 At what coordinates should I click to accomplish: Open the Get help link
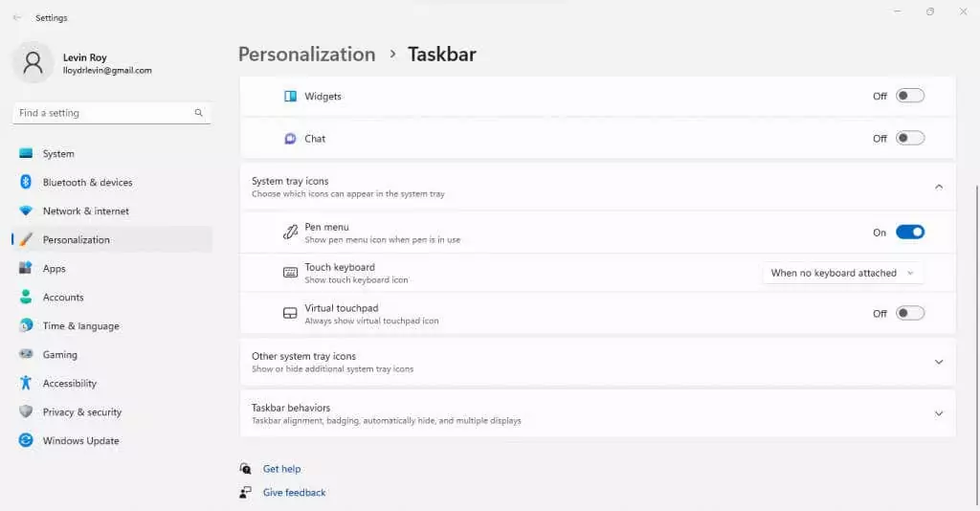[281, 469]
